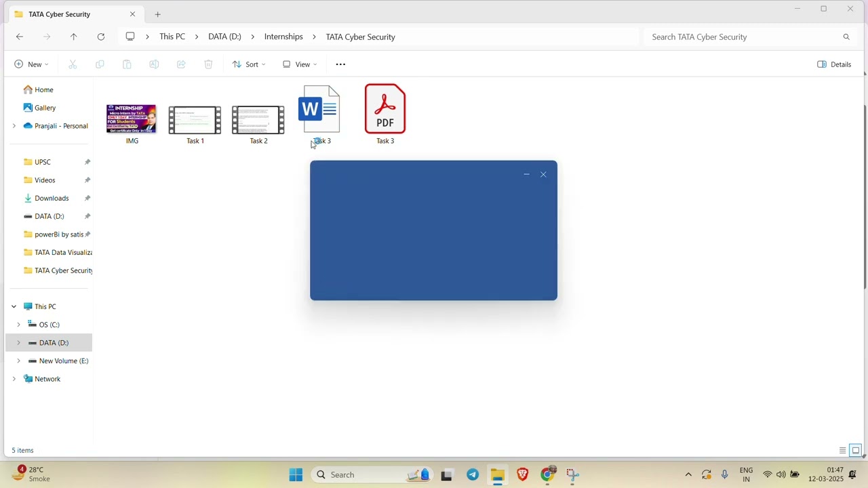868x488 pixels.
Task: Select DATA (D:) breadcrumb in address bar
Action: (x=224, y=37)
